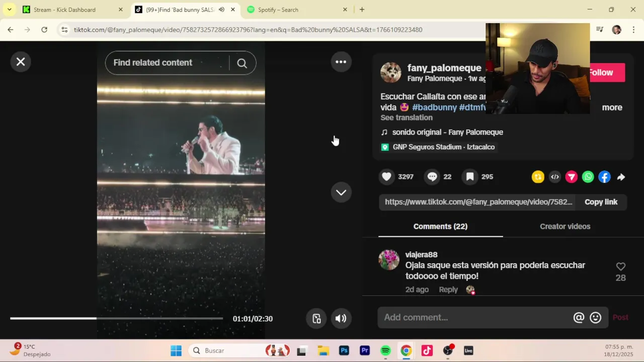Viewport: 644px width, 362px height.
Task: Open Premiere Pro from the taskbar
Action: tap(365, 350)
